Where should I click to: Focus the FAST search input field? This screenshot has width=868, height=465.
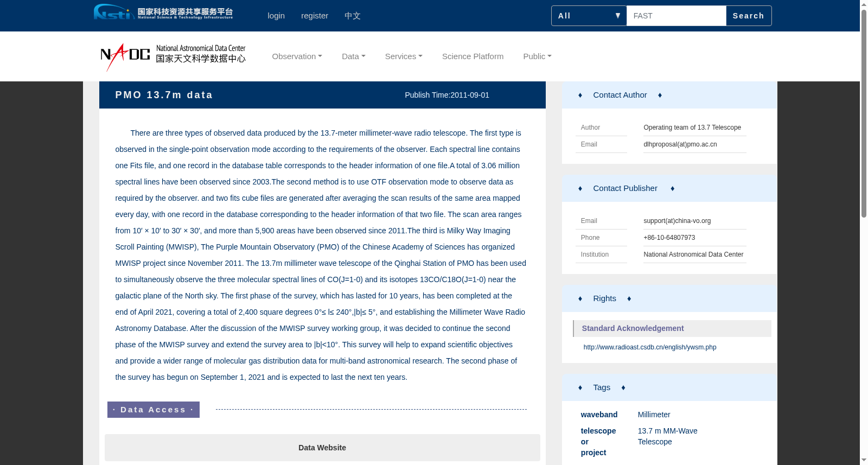[x=676, y=16]
